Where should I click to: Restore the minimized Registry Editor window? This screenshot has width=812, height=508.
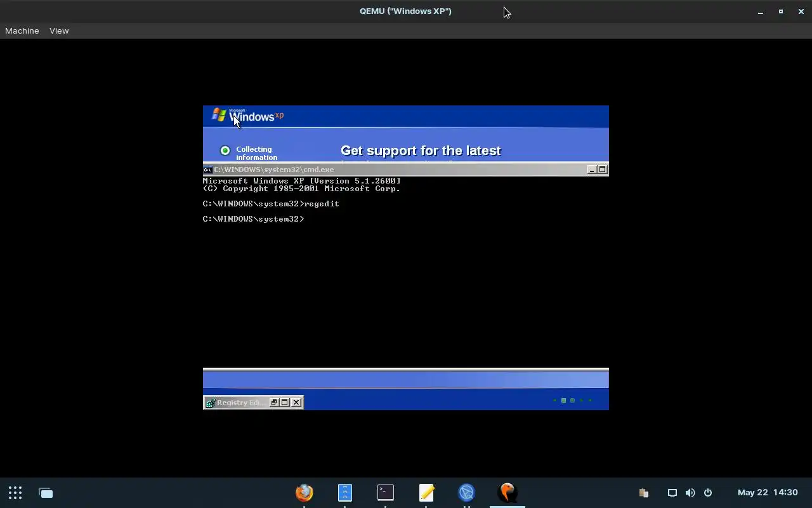274,403
